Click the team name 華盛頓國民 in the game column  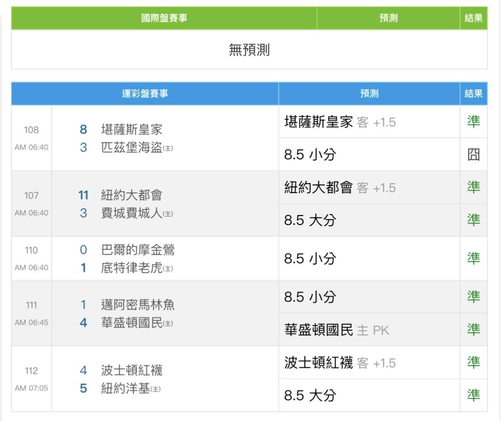131,322
